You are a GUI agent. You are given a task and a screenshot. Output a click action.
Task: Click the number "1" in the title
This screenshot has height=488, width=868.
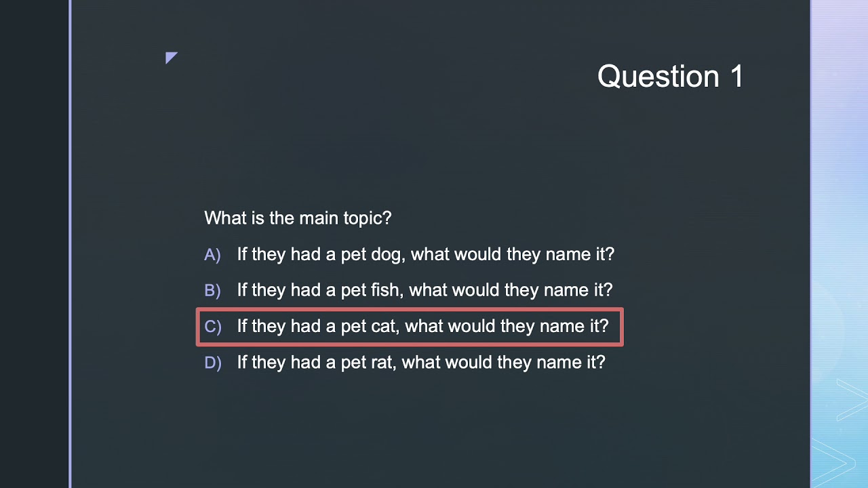click(x=736, y=77)
